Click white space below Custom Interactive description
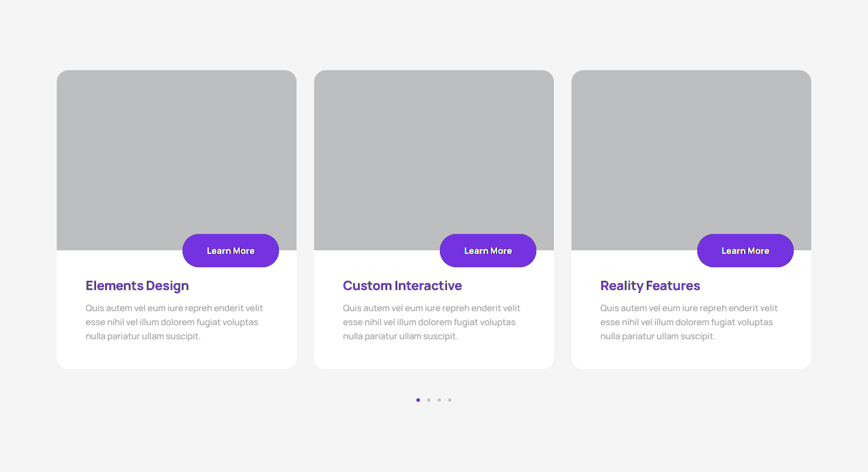This screenshot has height=472, width=868. point(433,356)
